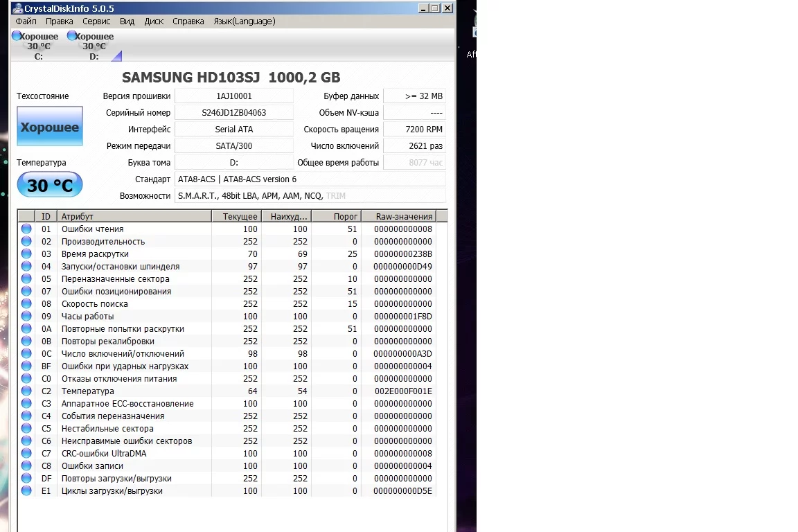Screen dimensions: 798x532
Task: Click the >= 32 MB buffer field
Action: (x=415, y=96)
